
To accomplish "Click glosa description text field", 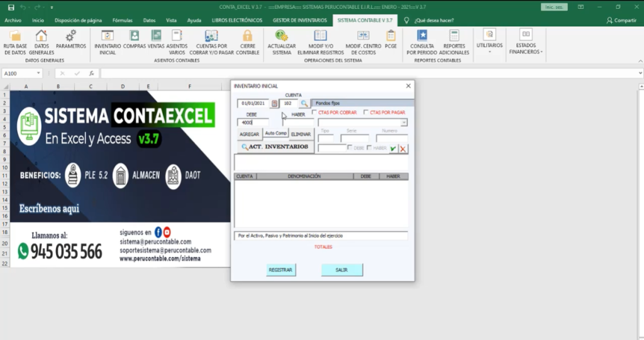I will (x=321, y=236).
